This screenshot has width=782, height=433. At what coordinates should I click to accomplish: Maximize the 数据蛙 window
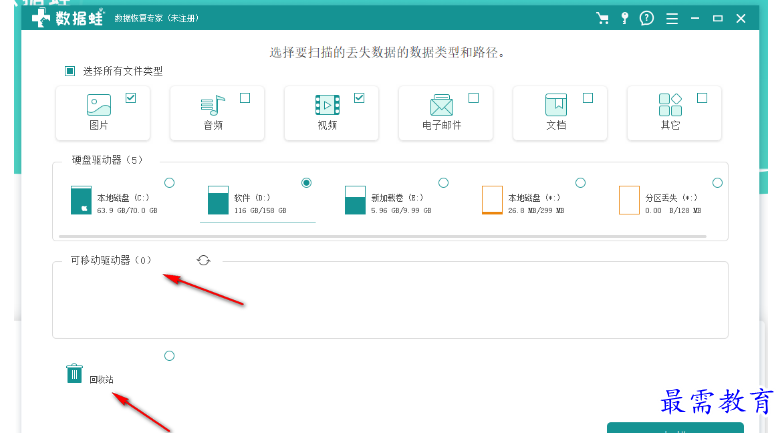[718, 18]
